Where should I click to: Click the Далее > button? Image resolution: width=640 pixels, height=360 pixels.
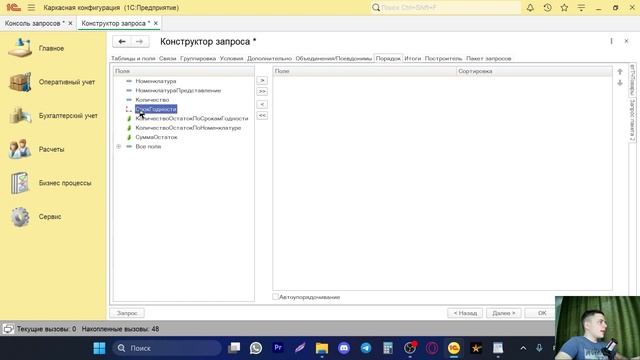click(504, 313)
